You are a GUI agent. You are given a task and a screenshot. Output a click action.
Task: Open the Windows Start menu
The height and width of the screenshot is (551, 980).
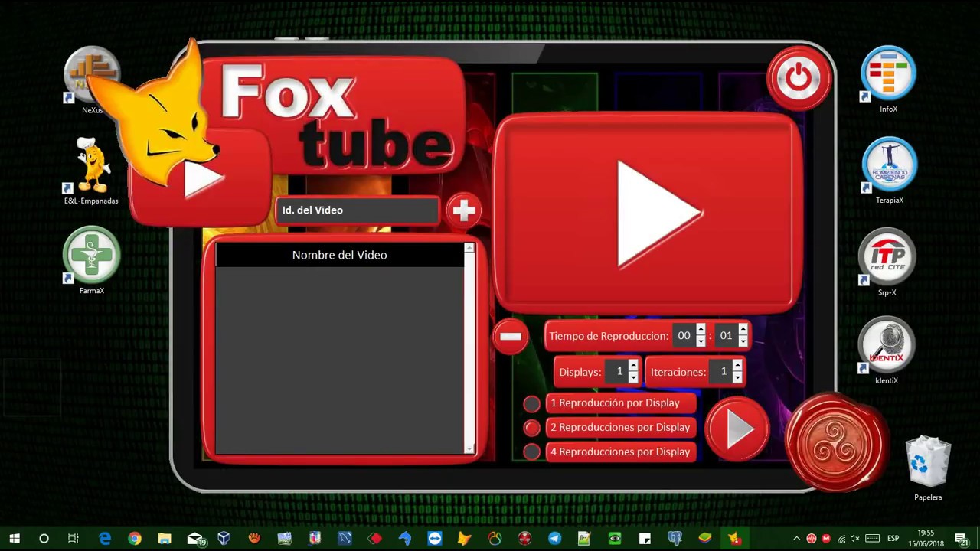[14, 539]
